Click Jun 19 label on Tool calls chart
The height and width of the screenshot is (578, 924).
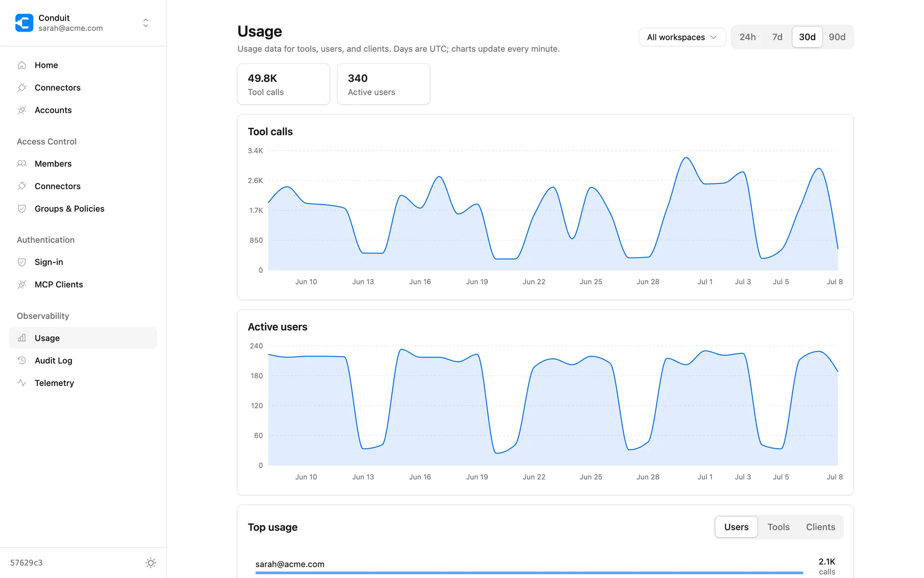coord(477,282)
